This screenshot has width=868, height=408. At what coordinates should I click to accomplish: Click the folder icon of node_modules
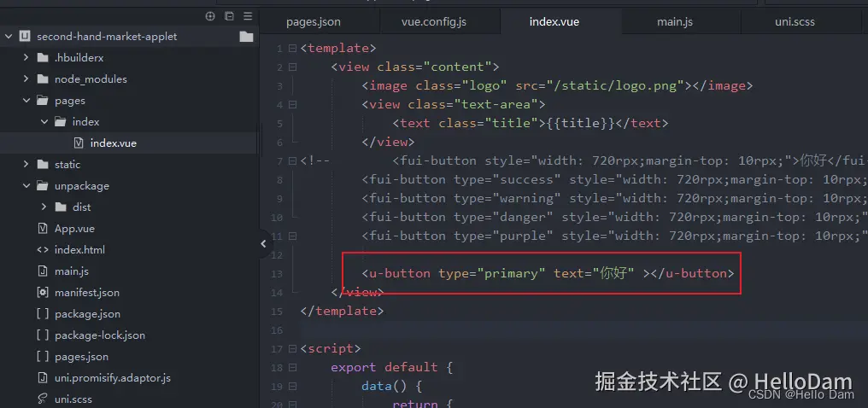(x=43, y=79)
